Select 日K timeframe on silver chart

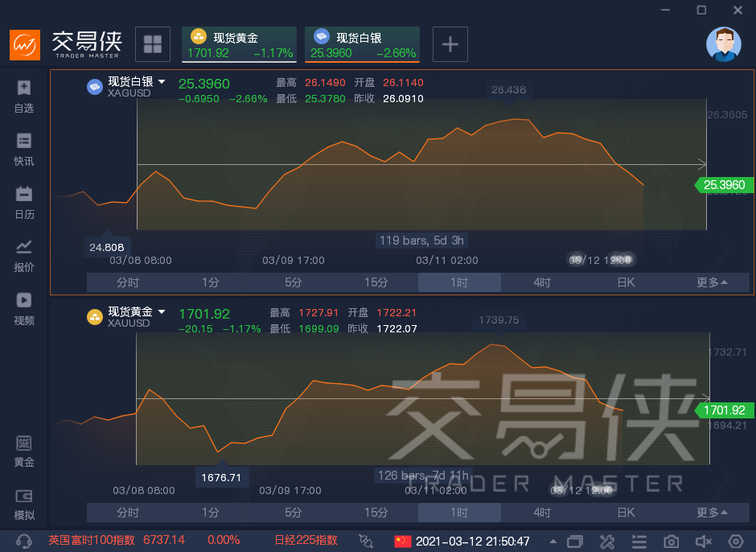[626, 282]
